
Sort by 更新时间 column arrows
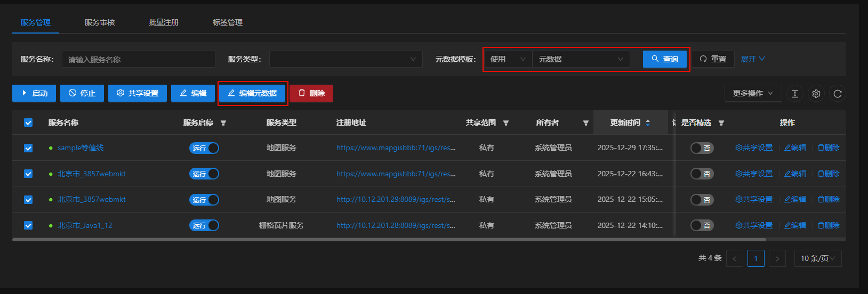point(648,123)
